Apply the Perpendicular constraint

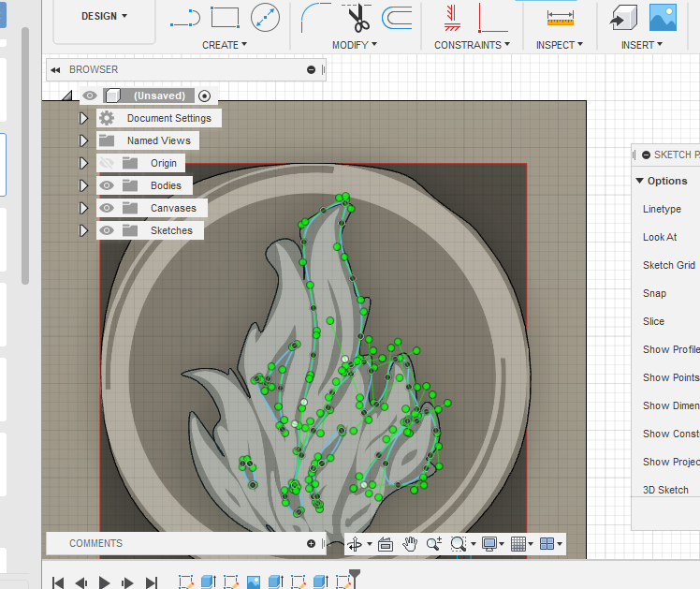point(491,18)
